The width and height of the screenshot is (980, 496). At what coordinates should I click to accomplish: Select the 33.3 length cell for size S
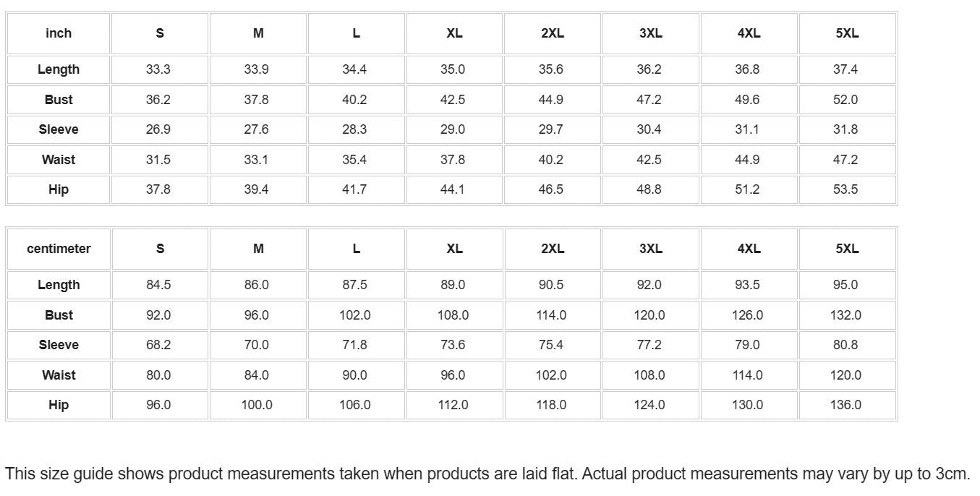pos(158,69)
